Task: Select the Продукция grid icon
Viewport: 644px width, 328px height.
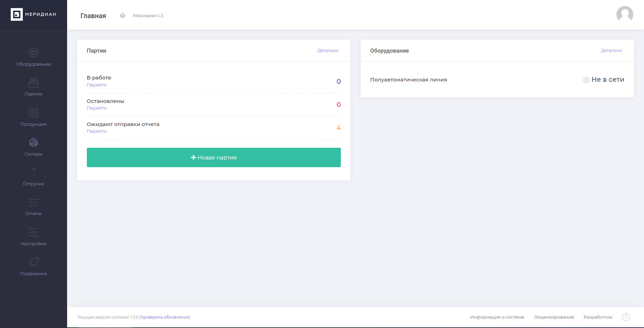Action: [34, 113]
